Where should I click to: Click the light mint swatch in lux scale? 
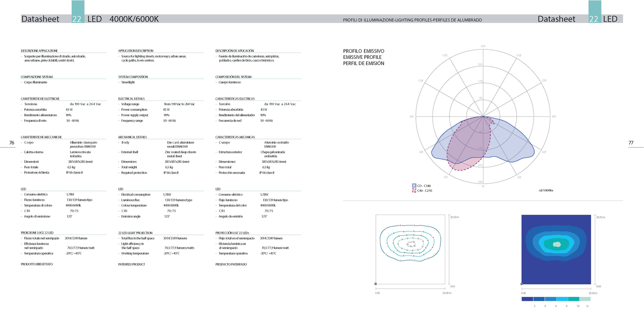pos(585,299)
